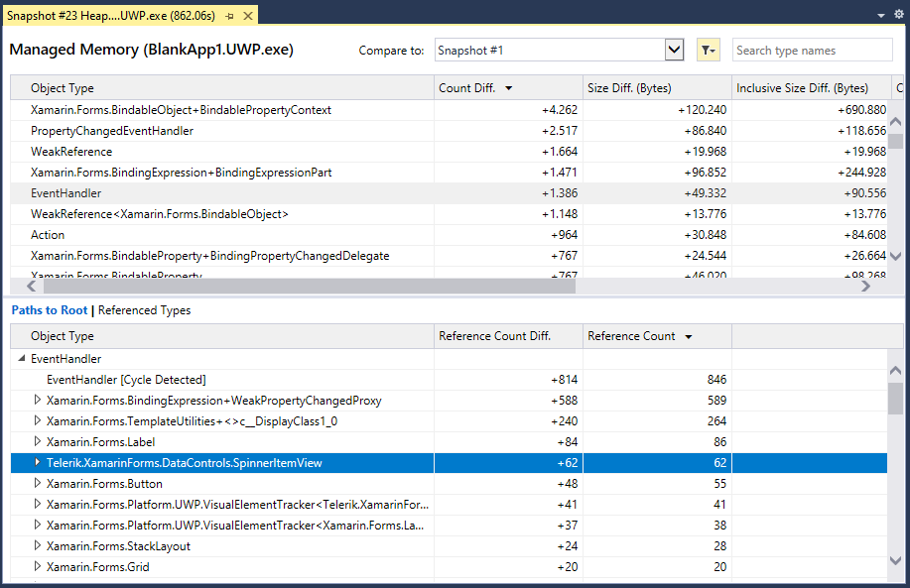Expand the Xamarin.Forms.Grid node
Viewport: 910px width, 588px height.
(37, 567)
